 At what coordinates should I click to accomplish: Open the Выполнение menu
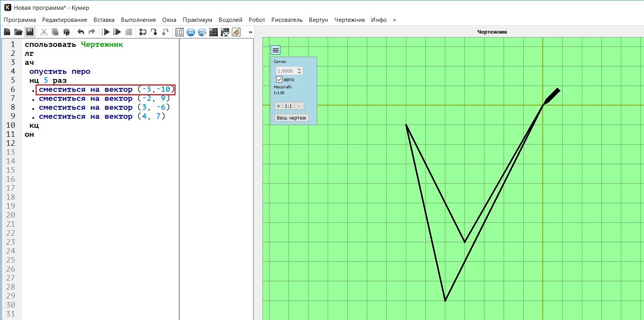tap(138, 20)
